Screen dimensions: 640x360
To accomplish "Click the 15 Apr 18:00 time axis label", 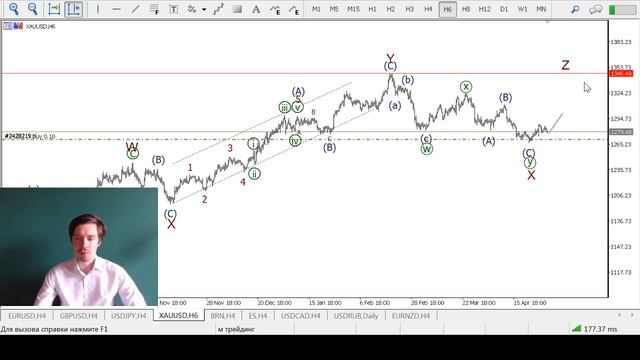I will [530, 303].
